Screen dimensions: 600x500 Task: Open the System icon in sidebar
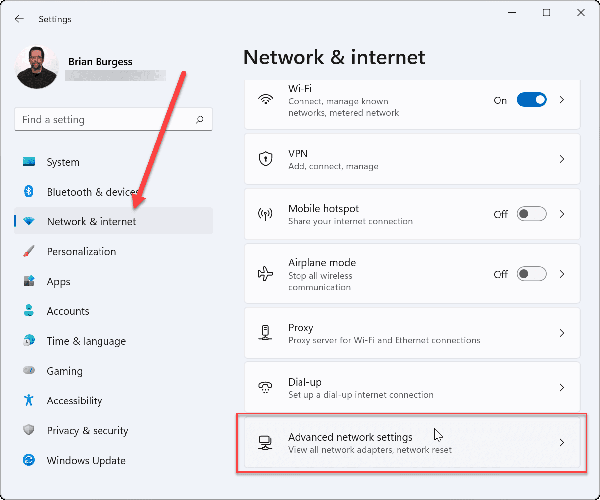(x=29, y=161)
